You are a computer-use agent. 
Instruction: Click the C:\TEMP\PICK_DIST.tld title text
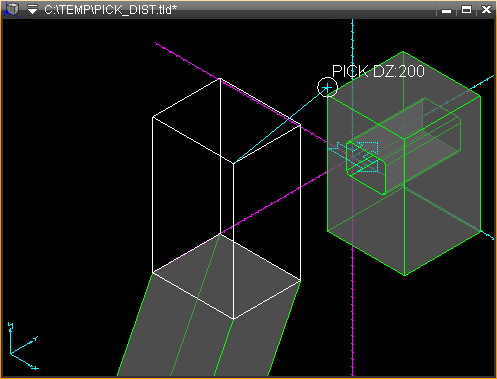(x=110, y=9)
